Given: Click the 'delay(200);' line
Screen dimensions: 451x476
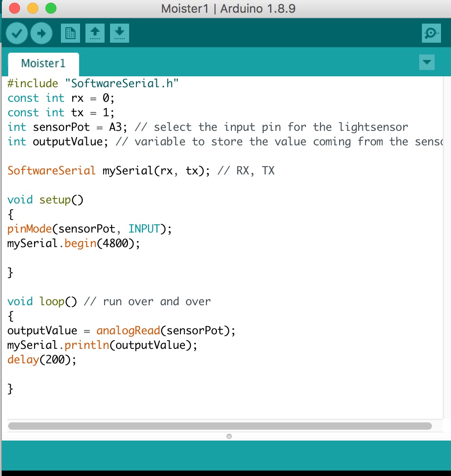Looking at the screenshot, I should [x=42, y=360].
